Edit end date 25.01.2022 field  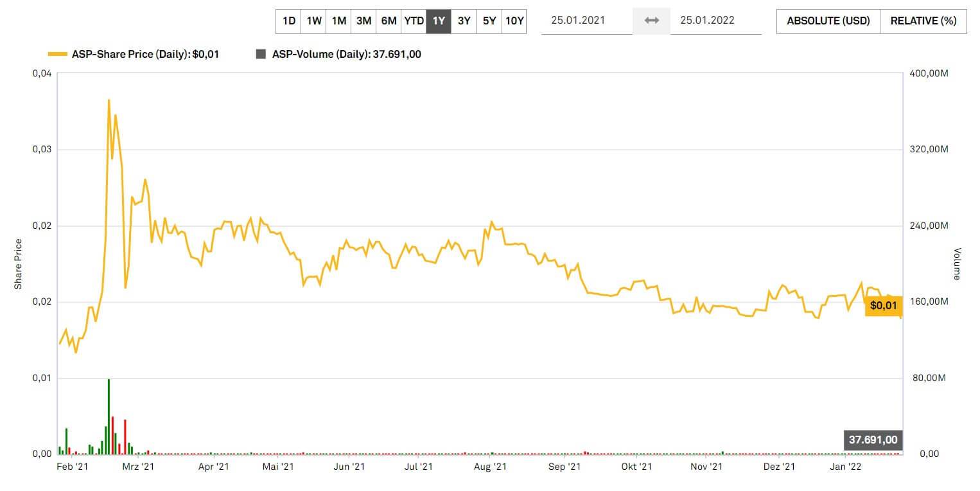click(715, 21)
